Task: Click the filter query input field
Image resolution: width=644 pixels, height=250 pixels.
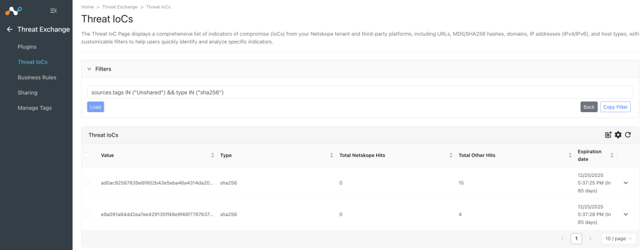Action: click(360, 93)
